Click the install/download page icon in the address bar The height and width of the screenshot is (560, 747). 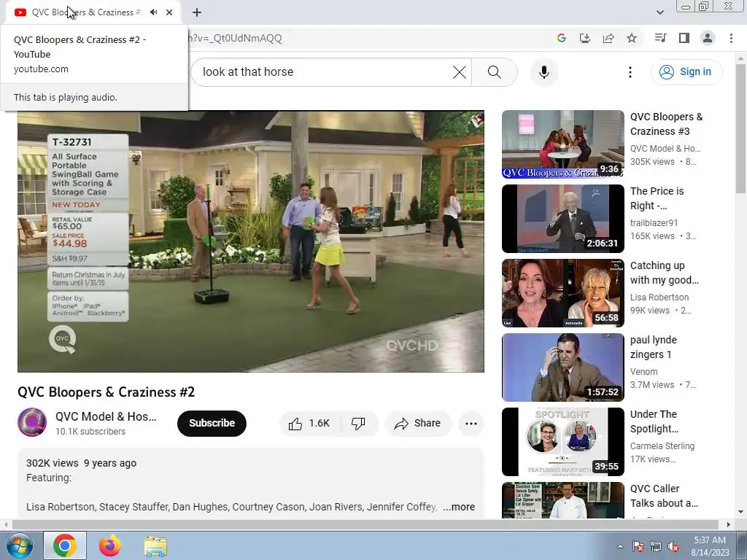click(x=584, y=38)
